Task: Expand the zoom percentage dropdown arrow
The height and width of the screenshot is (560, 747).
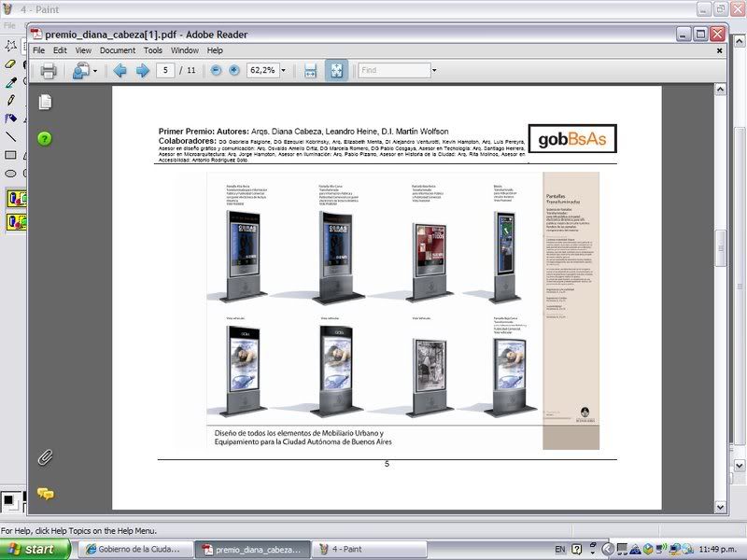Action: (x=285, y=71)
